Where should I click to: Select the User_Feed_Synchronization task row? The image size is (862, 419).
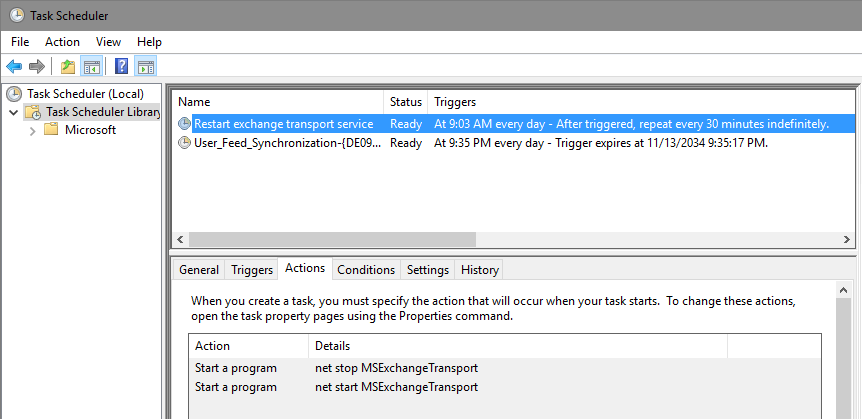pos(513,143)
